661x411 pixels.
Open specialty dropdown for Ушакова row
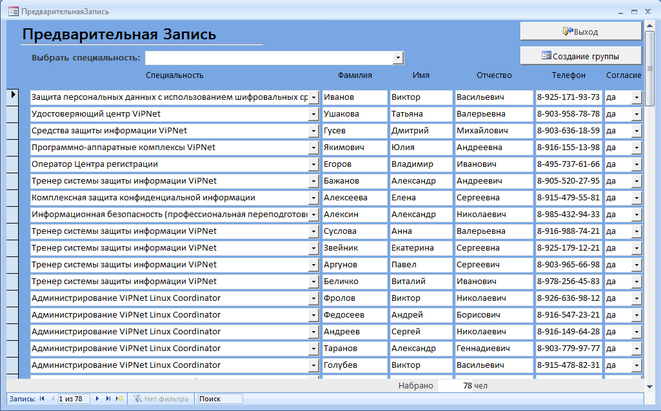coord(313,115)
